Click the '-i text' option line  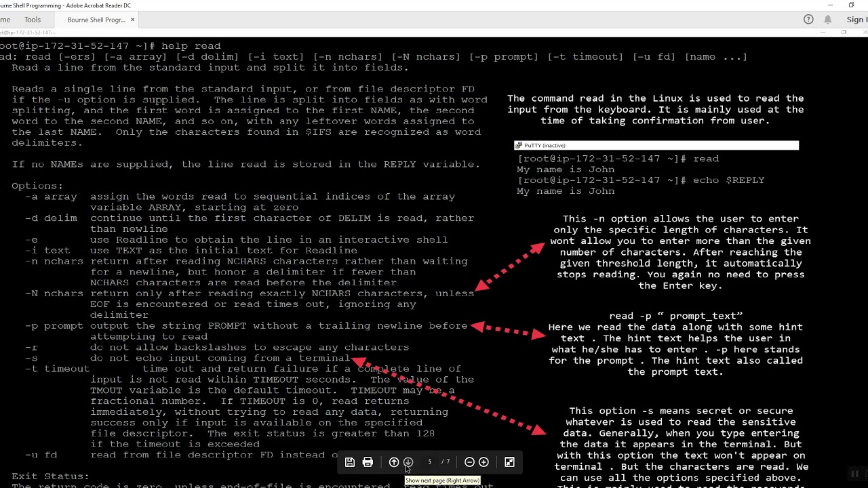coord(191,251)
